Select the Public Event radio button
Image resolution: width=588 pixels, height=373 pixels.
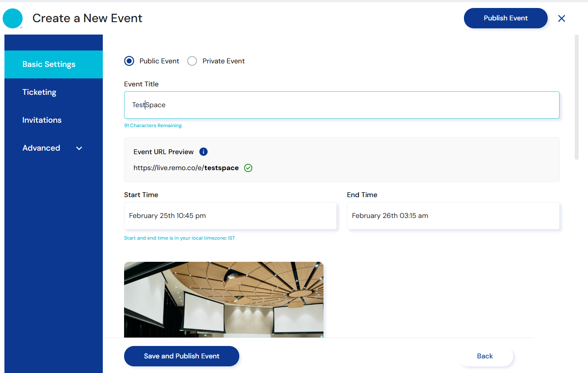click(129, 61)
